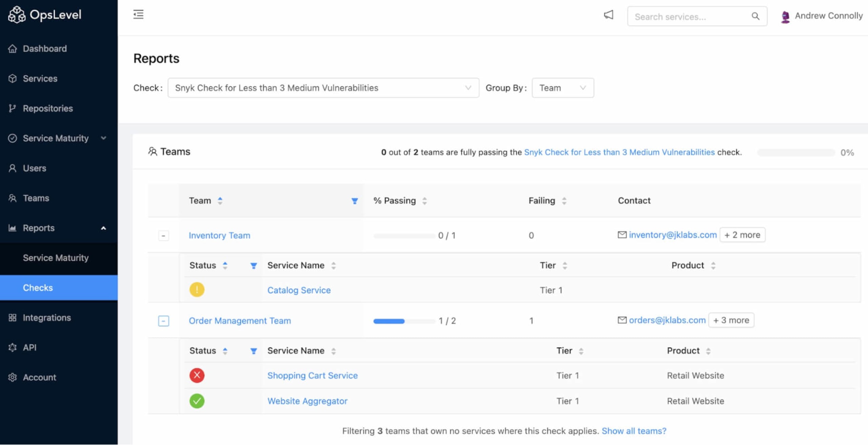The width and height of the screenshot is (868, 445).
Task: Sort teams by the Team column arrows
Action: point(220,201)
